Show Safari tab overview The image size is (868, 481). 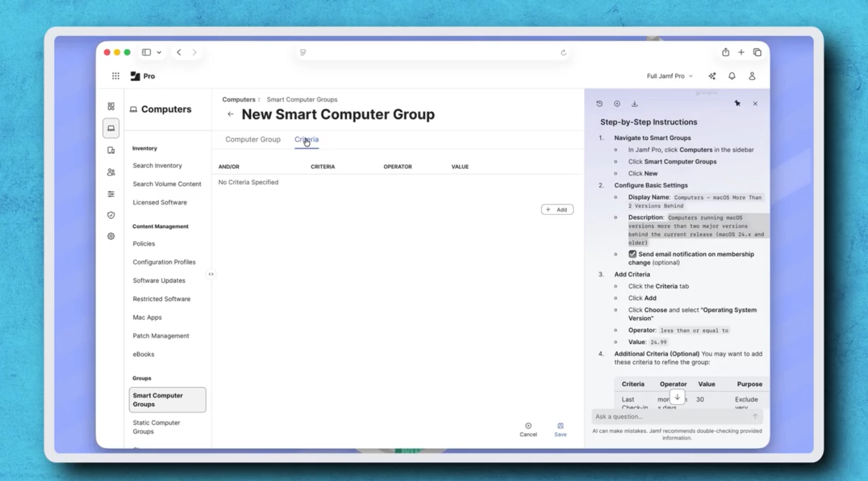tap(757, 52)
